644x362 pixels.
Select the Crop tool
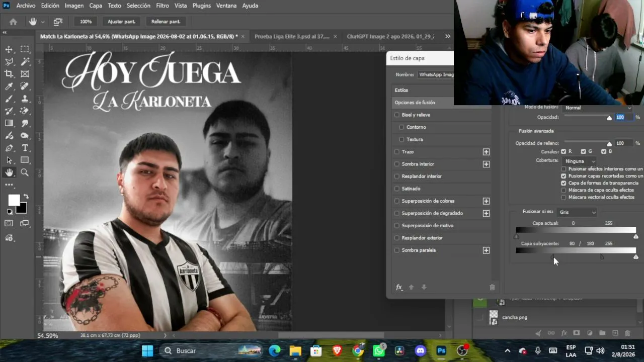tap(9, 74)
